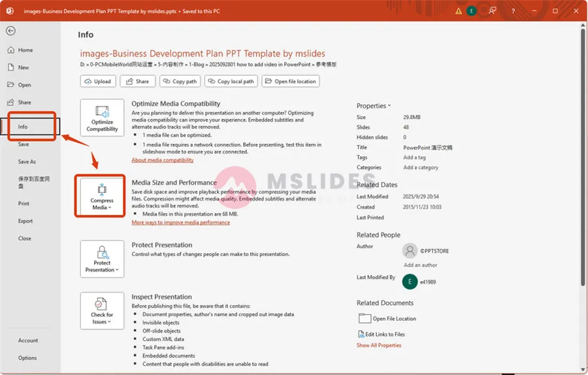The width and height of the screenshot is (588, 375).
Task: Expand the Properties dropdown header
Action: tap(374, 106)
